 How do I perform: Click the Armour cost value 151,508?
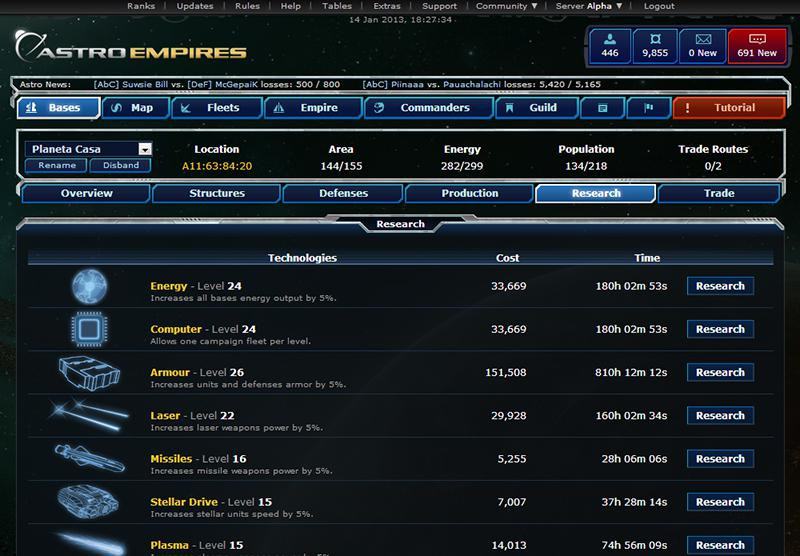506,373
